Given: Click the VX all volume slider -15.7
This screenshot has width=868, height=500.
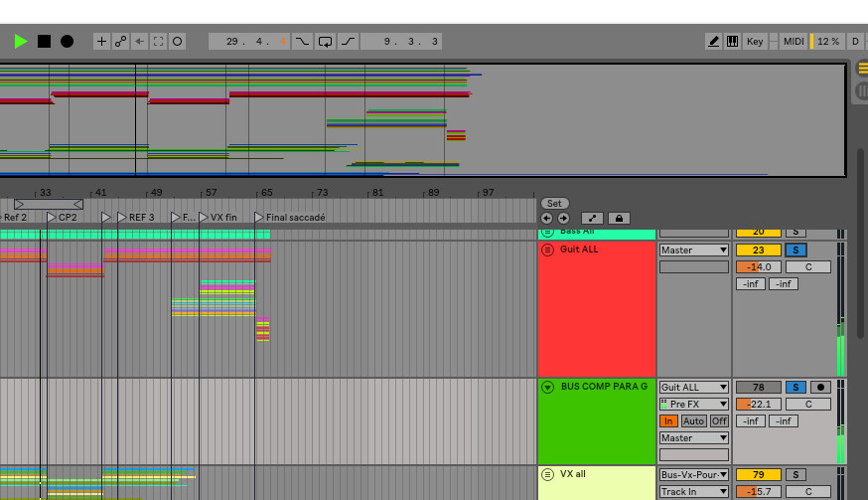Looking at the screenshot, I should (759, 492).
